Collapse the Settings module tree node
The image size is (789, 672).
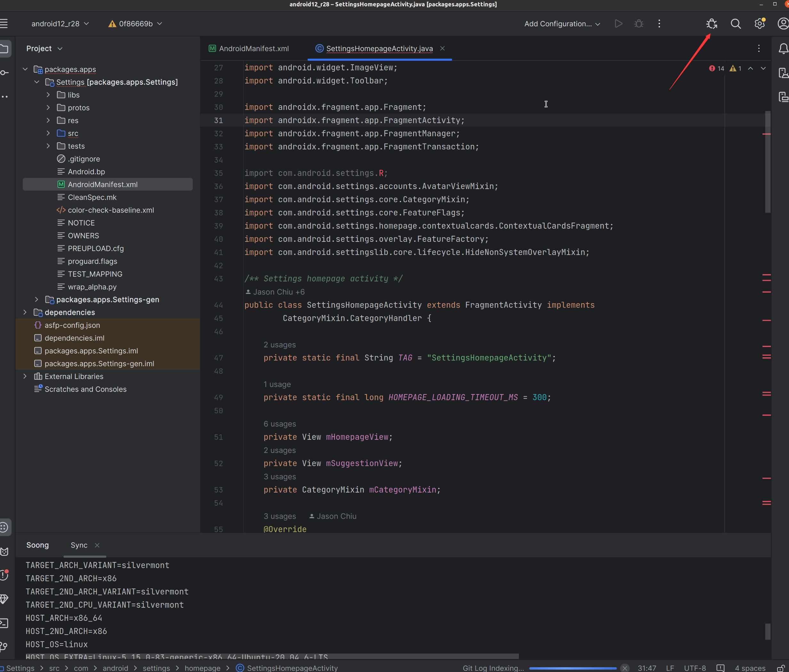(37, 82)
